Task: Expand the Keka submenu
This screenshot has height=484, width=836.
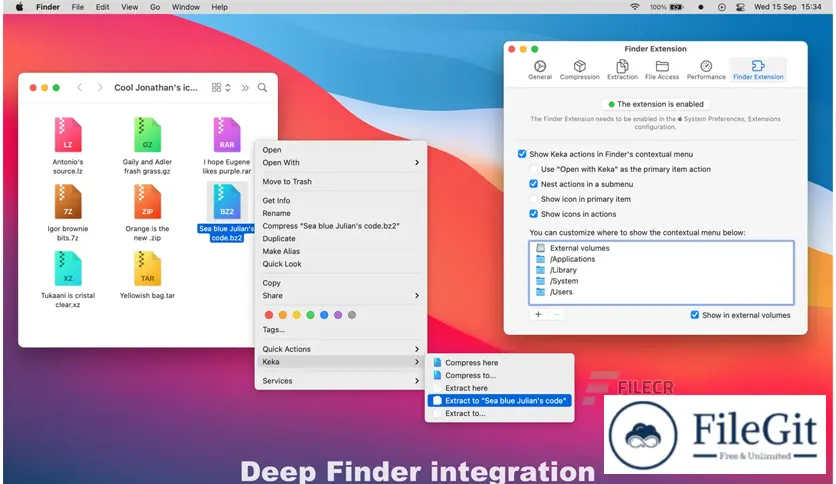Action: pyautogui.click(x=340, y=361)
